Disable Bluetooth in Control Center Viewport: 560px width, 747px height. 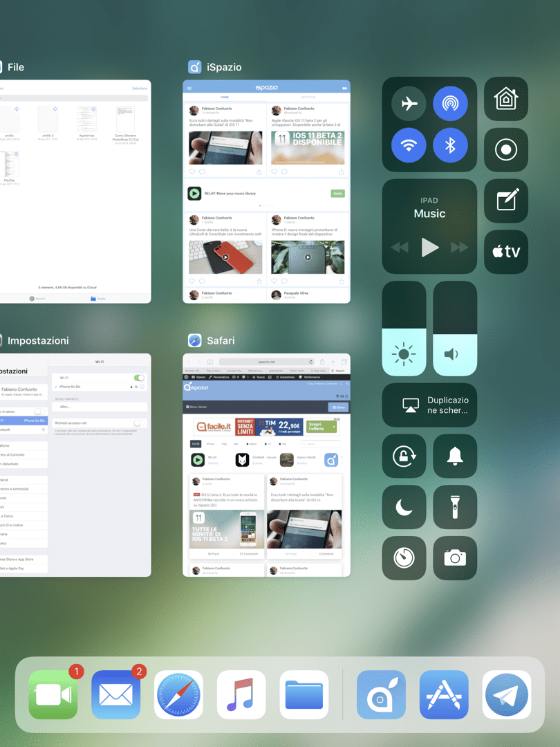450,145
